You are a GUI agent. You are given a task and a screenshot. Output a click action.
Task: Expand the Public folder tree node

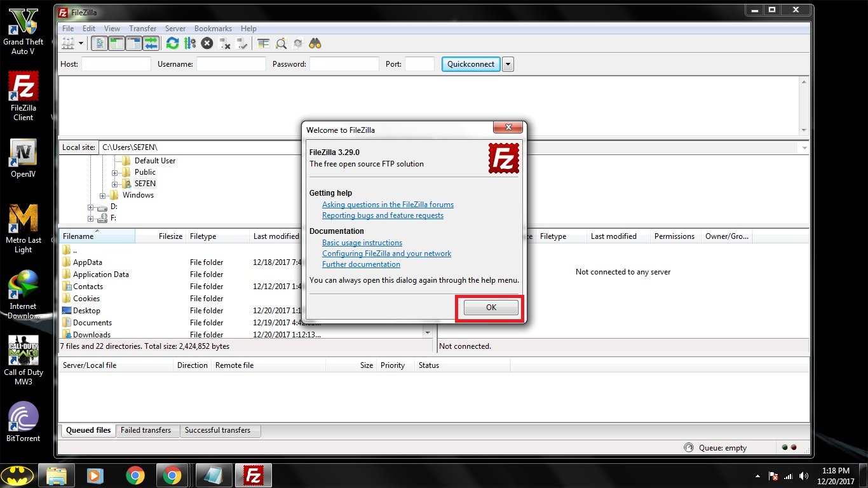pos(115,172)
